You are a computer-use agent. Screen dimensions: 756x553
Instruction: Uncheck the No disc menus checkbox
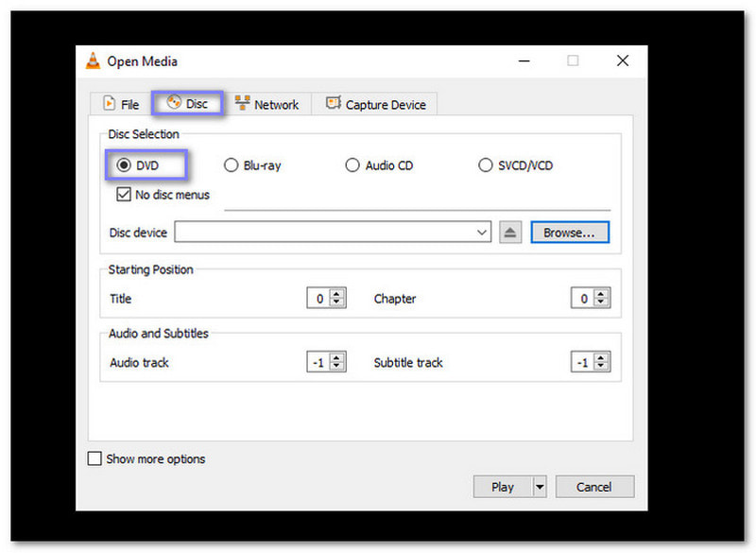(124, 195)
